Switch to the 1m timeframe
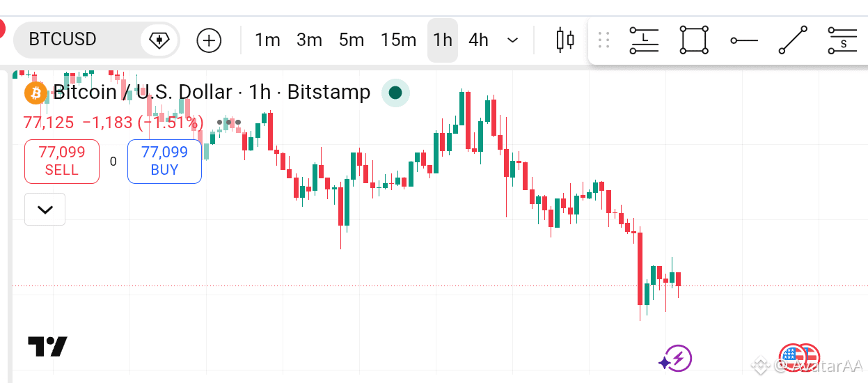 pyautogui.click(x=267, y=40)
